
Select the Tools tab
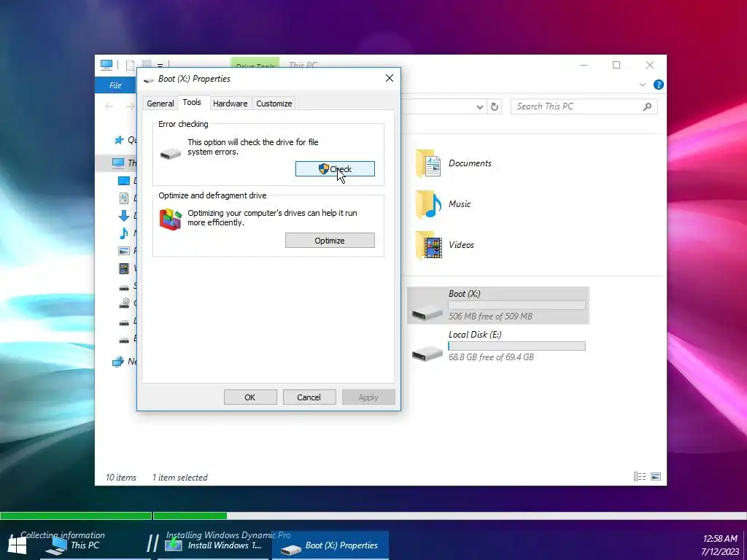tap(192, 102)
